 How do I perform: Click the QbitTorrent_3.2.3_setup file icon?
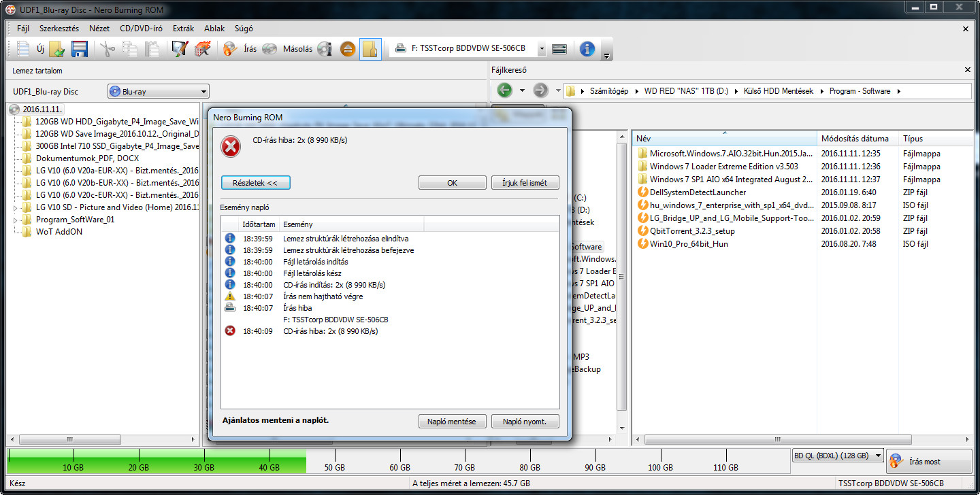pos(642,231)
